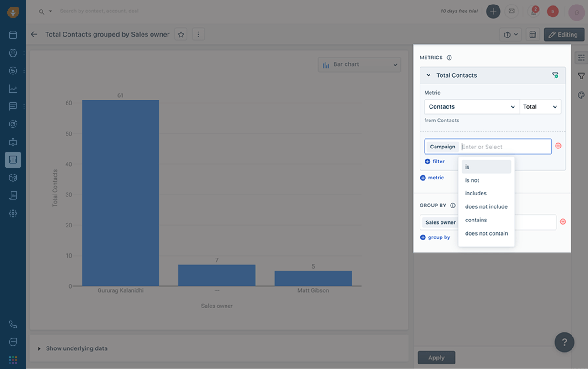Open the Bar chart type dropdown
Viewport: 588px width, 369px height.
(359, 64)
